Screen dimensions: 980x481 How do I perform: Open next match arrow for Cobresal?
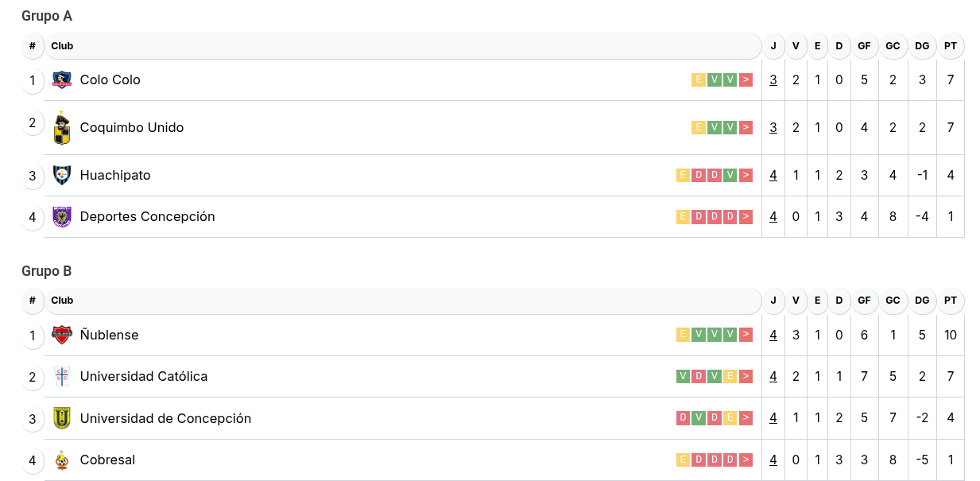[746, 460]
